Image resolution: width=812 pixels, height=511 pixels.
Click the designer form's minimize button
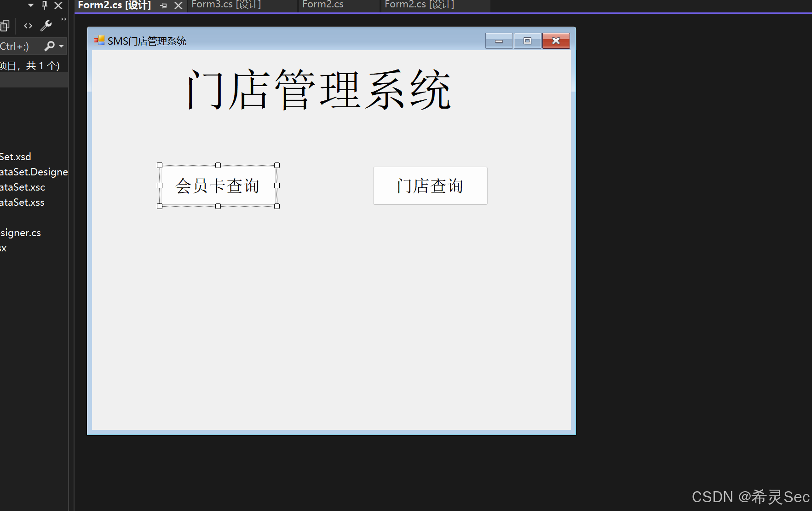pos(499,41)
